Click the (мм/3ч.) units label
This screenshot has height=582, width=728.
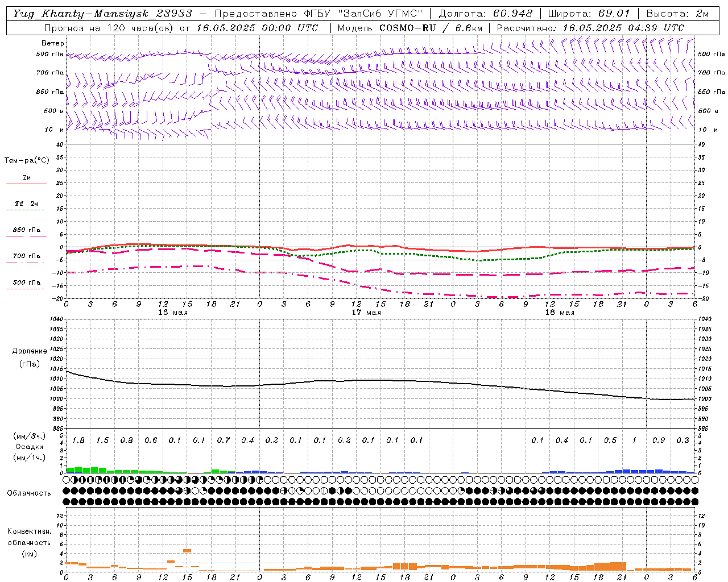click(x=30, y=436)
